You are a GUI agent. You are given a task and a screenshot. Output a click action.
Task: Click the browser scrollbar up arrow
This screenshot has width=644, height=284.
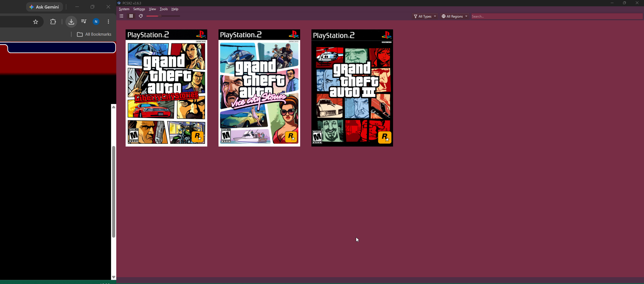click(x=114, y=107)
